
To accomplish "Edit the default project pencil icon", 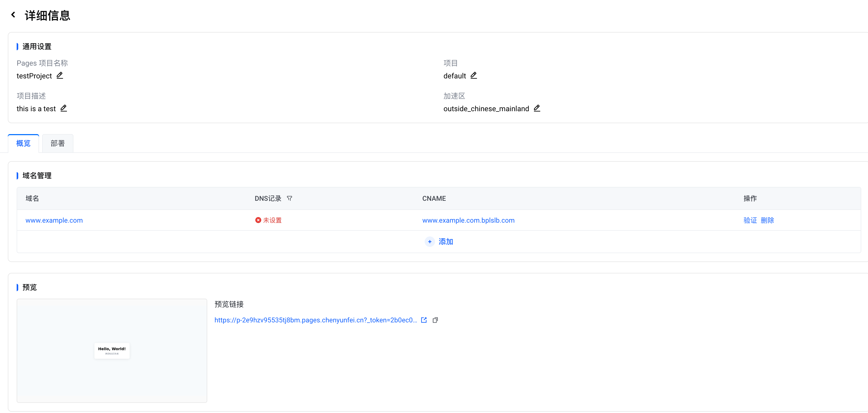I will tap(473, 75).
